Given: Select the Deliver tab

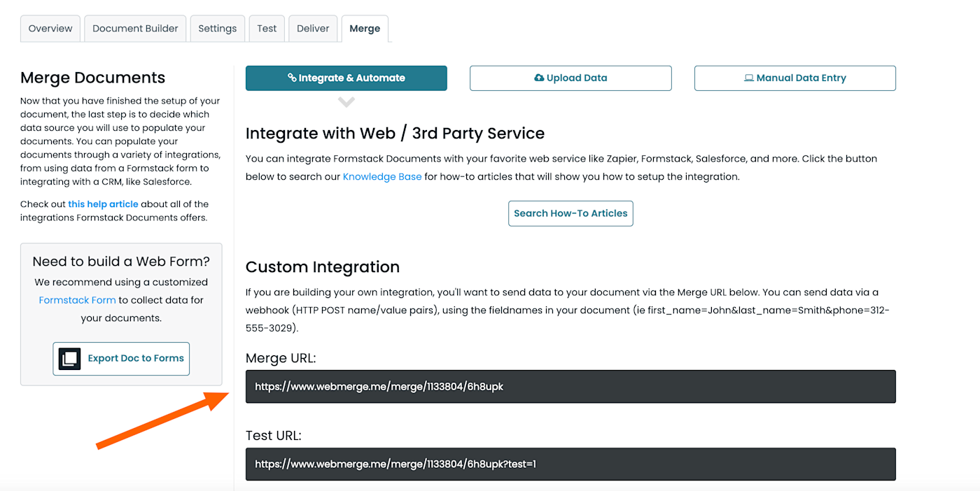Looking at the screenshot, I should point(313,29).
